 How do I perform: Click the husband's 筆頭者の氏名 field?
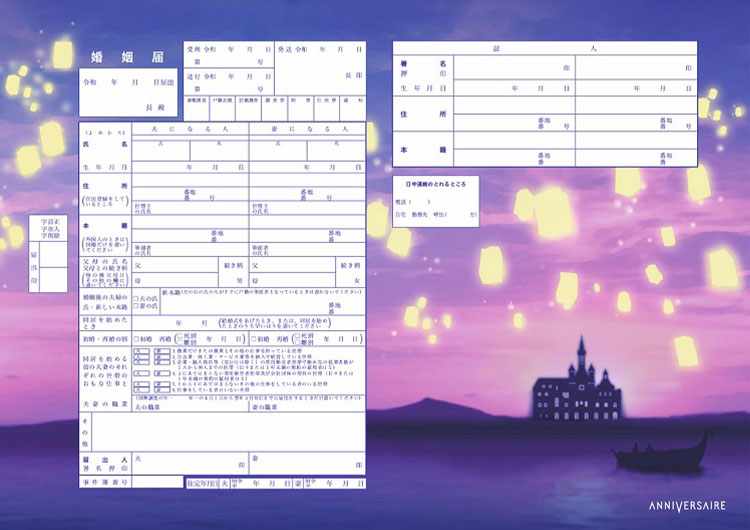coord(190,249)
